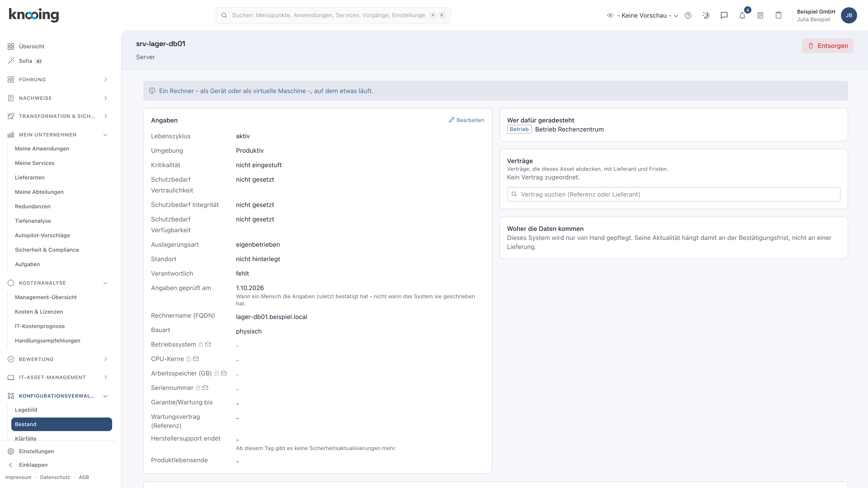
Task: Toggle the dark mode moon icon
Action: (706, 15)
